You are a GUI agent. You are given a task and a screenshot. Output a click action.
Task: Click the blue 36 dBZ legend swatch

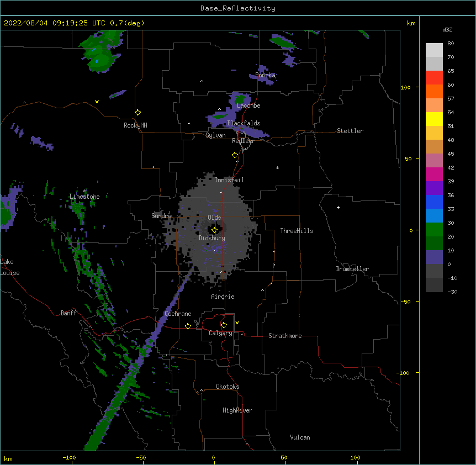pyautogui.click(x=434, y=202)
